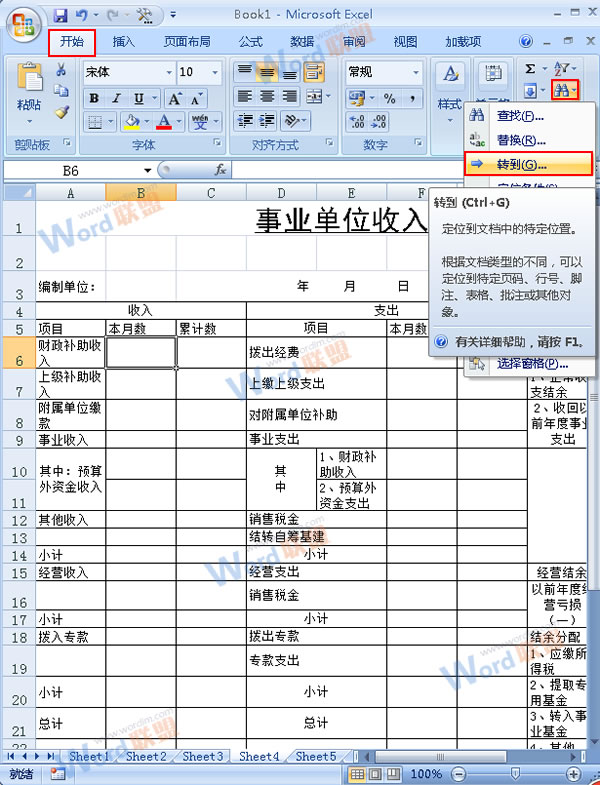Click the Save icon in quick access toolbar

tap(61, 15)
